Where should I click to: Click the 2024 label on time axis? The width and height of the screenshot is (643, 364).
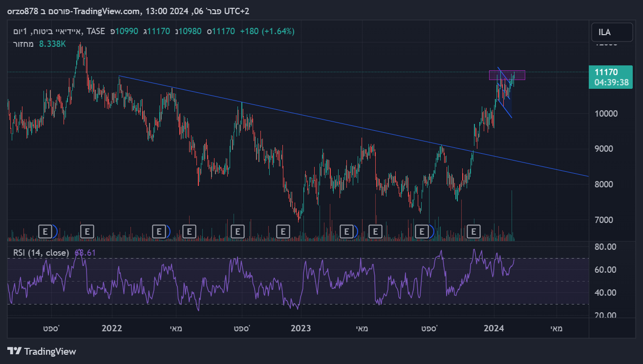494,328
